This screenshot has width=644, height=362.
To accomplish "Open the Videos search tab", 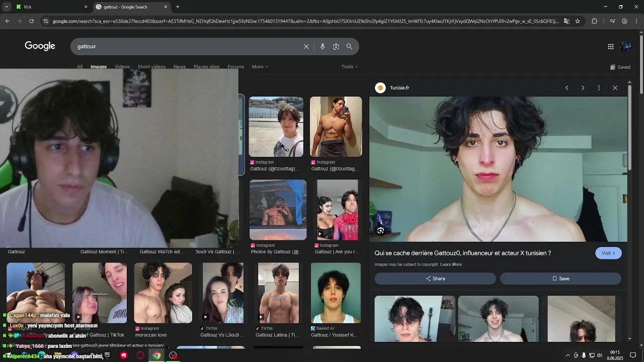I will coord(122,66).
